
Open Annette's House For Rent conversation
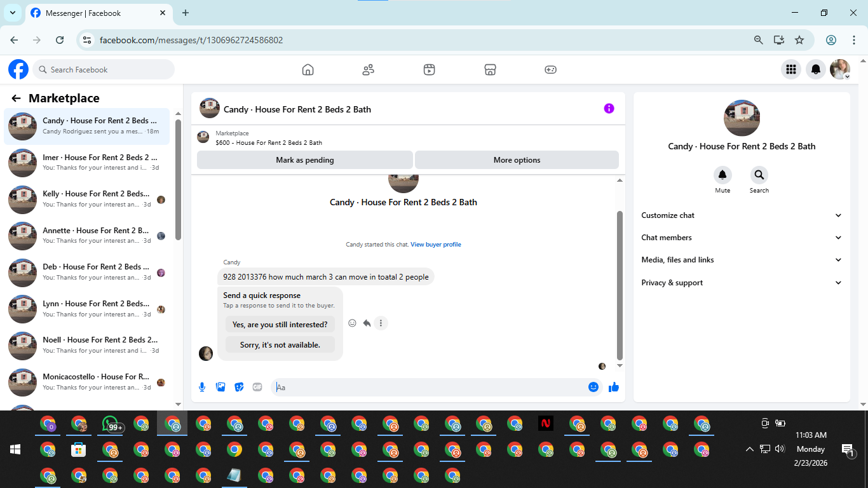tap(87, 236)
